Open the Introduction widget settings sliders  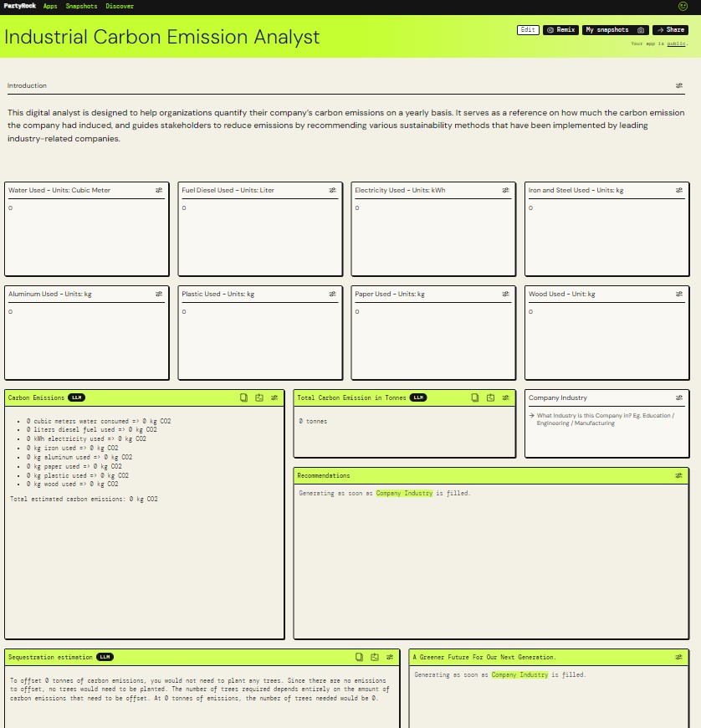coord(678,85)
